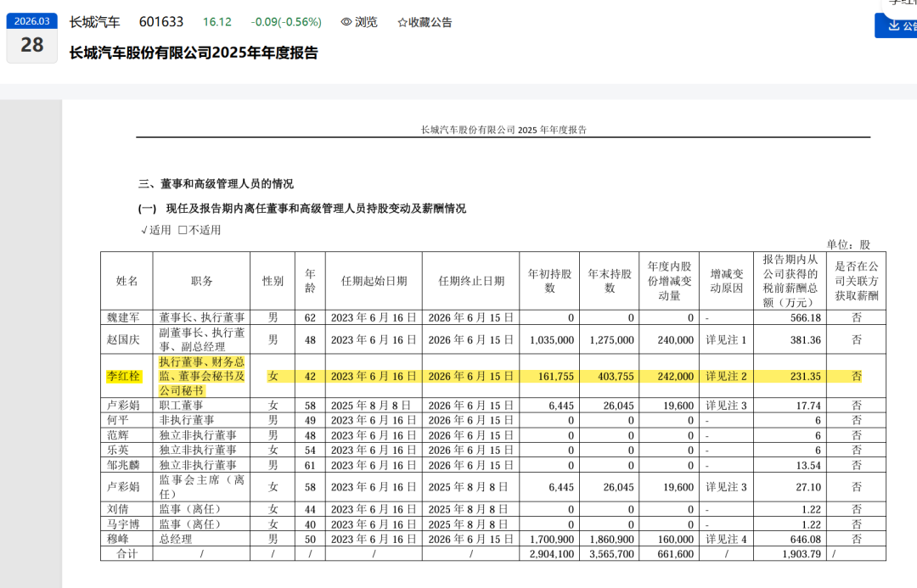Screen dimensions: 917x588
Task: Click 穆峰 year-end shares 1,860,900
Action: point(611,540)
